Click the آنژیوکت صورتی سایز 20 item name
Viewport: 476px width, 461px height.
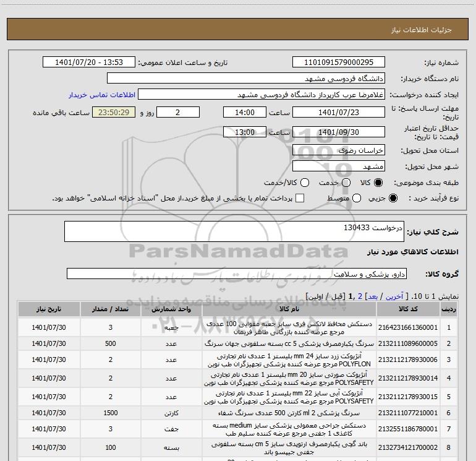(289, 378)
